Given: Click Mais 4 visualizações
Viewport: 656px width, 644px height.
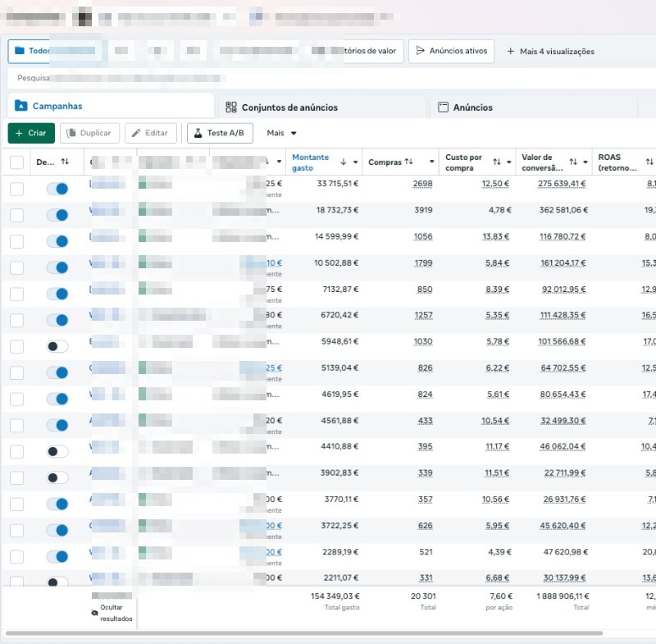Looking at the screenshot, I should click(x=550, y=52).
